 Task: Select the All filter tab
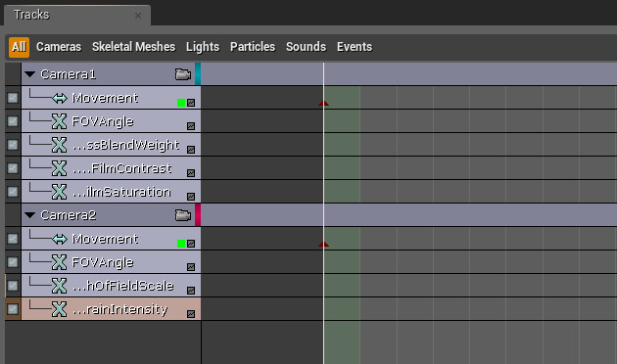[x=19, y=47]
